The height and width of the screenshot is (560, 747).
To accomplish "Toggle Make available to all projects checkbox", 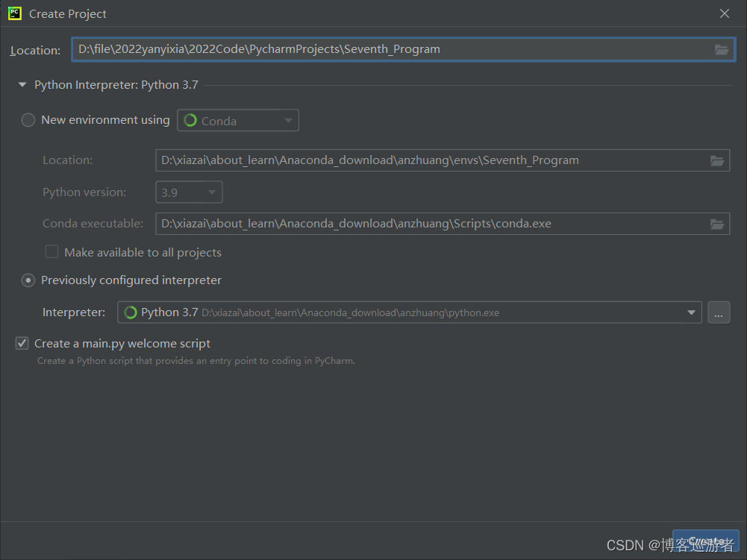I will pyautogui.click(x=52, y=252).
